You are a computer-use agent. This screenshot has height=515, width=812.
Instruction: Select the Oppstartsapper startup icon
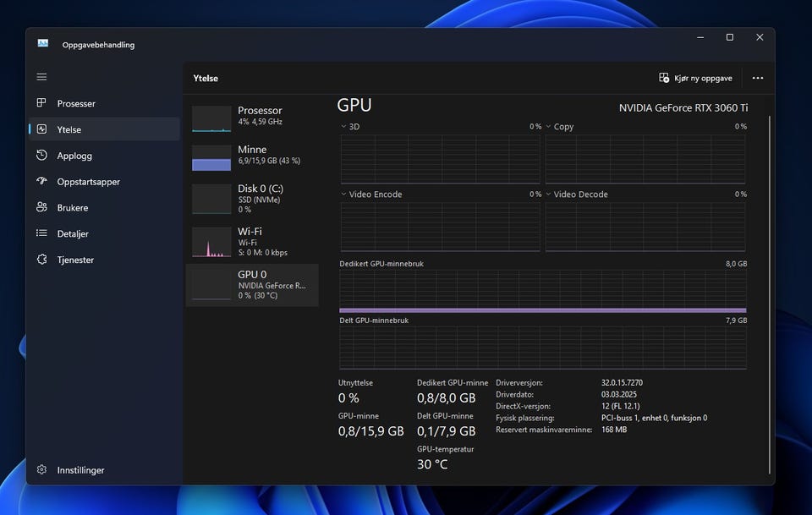click(41, 182)
